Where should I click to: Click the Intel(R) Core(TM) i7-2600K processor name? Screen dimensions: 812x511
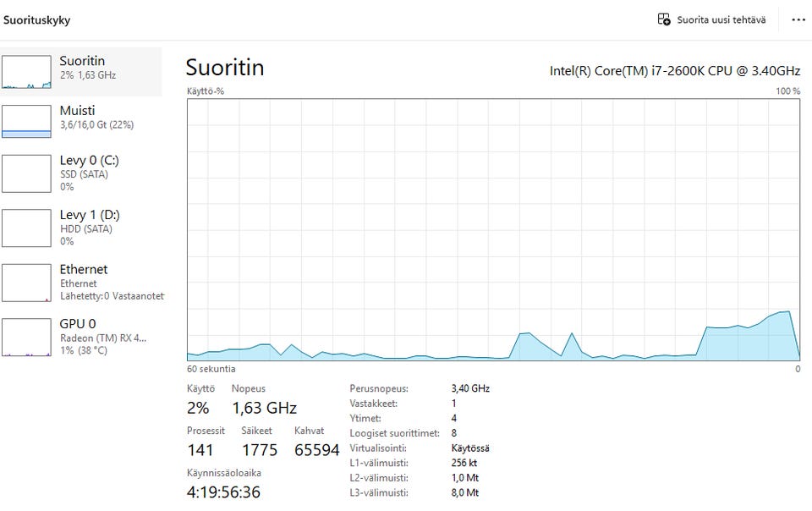tap(675, 70)
